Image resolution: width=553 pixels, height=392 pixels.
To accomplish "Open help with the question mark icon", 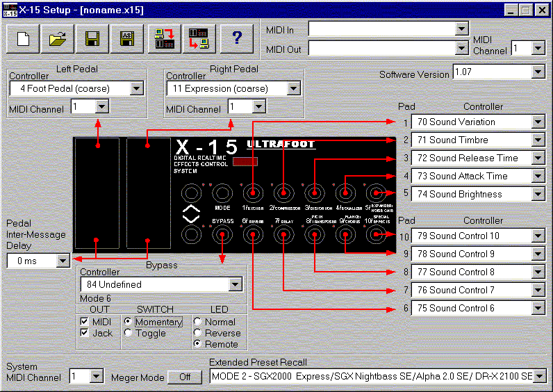I will point(237,39).
